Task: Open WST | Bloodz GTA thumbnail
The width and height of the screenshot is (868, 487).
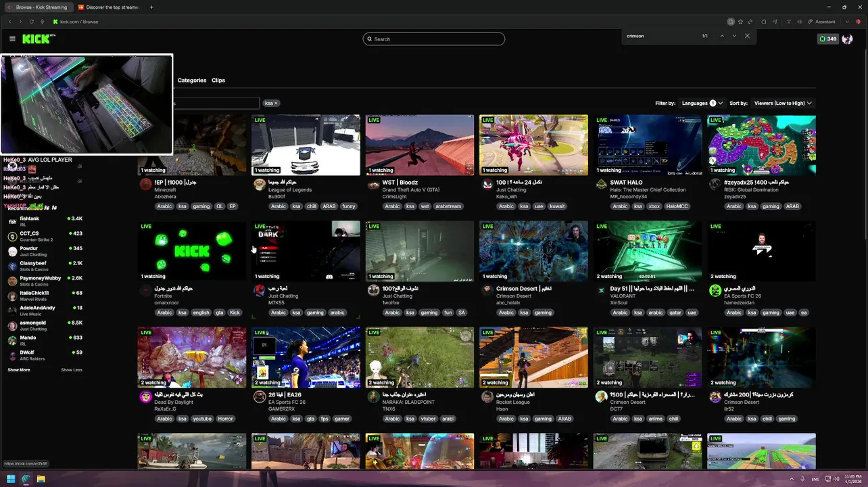Action: 420,145
